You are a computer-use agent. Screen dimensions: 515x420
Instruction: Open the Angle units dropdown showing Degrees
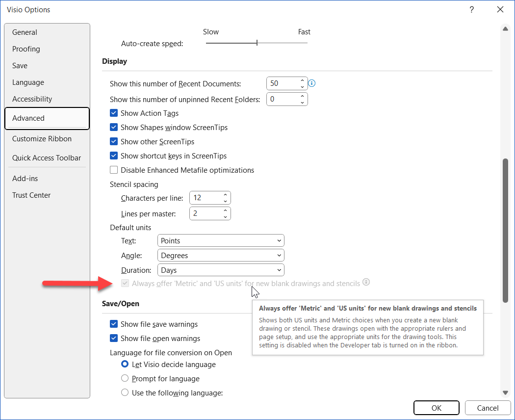tap(221, 255)
